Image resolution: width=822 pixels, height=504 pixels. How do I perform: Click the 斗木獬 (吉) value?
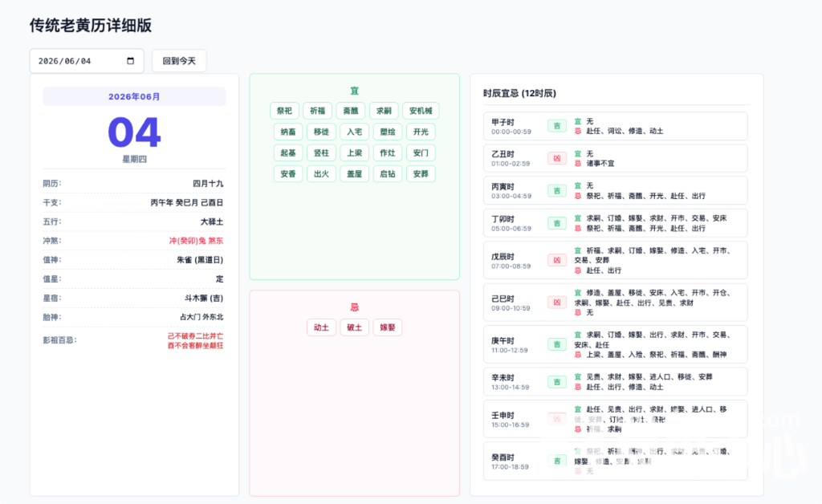point(204,298)
